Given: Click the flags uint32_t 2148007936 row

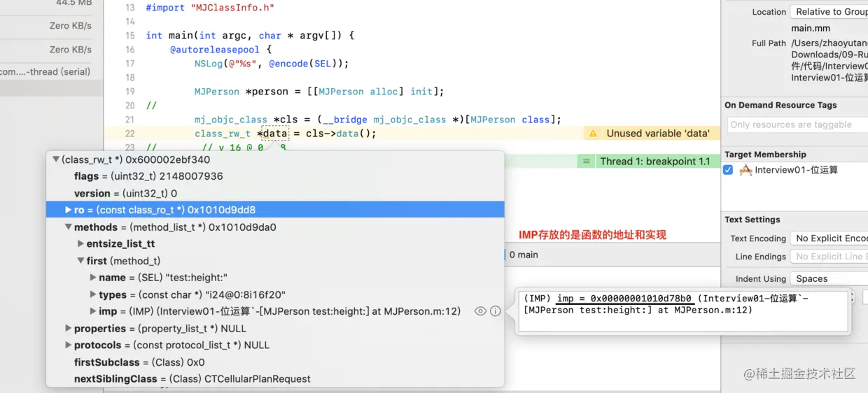Looking at the screenshot, I should [x=275, y=176].
